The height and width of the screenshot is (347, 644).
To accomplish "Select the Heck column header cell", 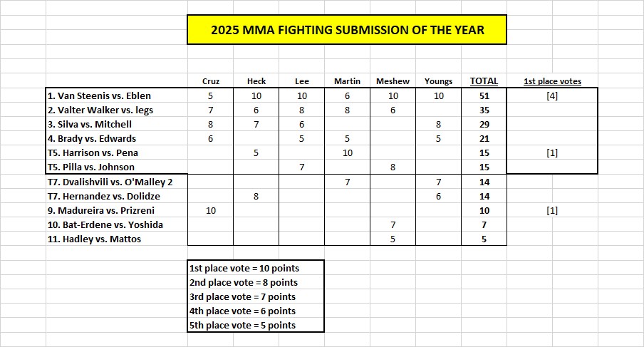I will pos(256,81).
